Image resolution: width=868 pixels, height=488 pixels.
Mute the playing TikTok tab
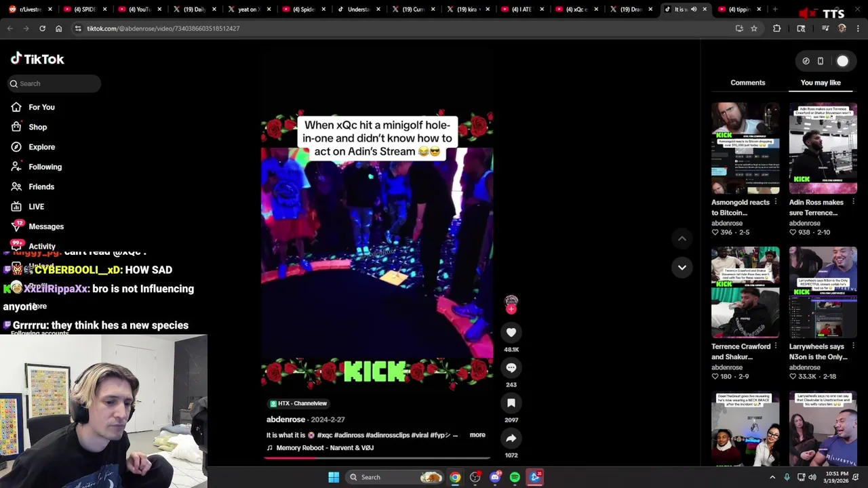click(693, 9)
